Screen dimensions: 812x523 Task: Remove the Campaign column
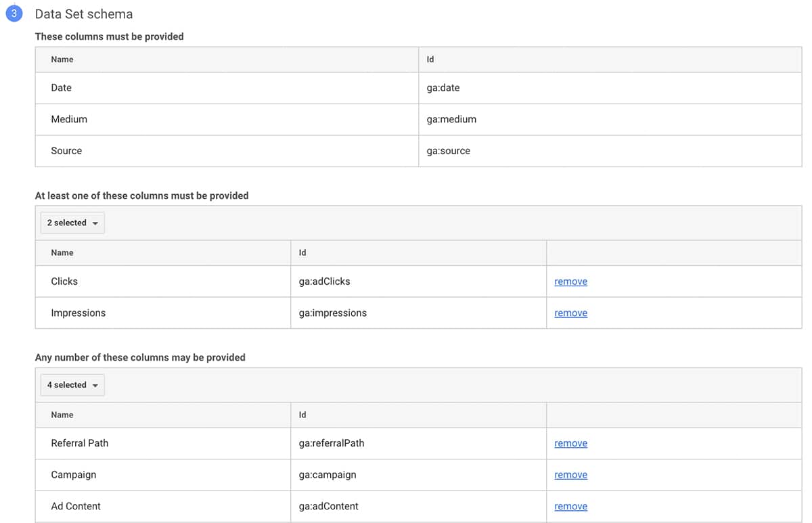point(570,475)
